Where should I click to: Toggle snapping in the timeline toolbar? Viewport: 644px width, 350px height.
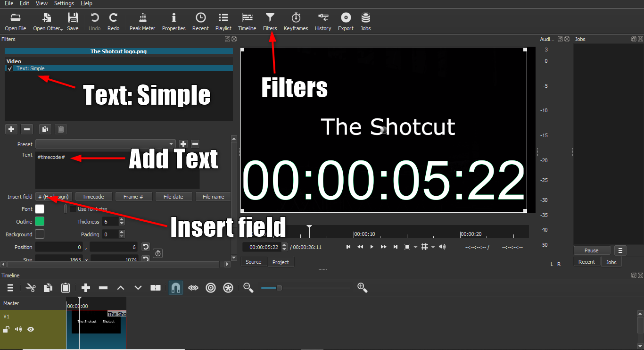coord(175,288)
